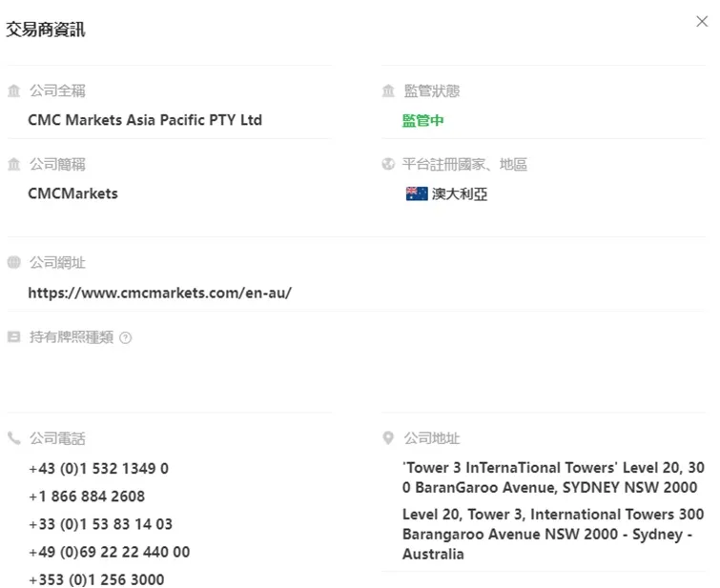Click the green 監管中 status
Image resolution: width=720 pixels, height=588 pixels.
tap(422, 120)
